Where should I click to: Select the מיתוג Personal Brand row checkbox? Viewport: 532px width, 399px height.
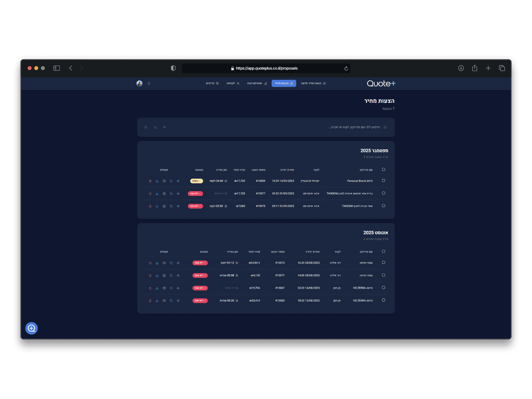click(x=383, y=181)
